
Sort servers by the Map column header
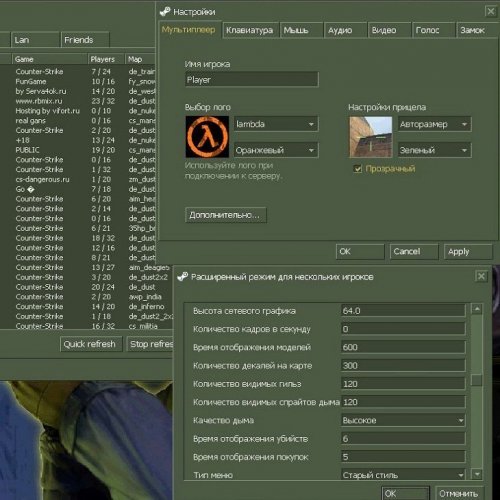(140, 59)
